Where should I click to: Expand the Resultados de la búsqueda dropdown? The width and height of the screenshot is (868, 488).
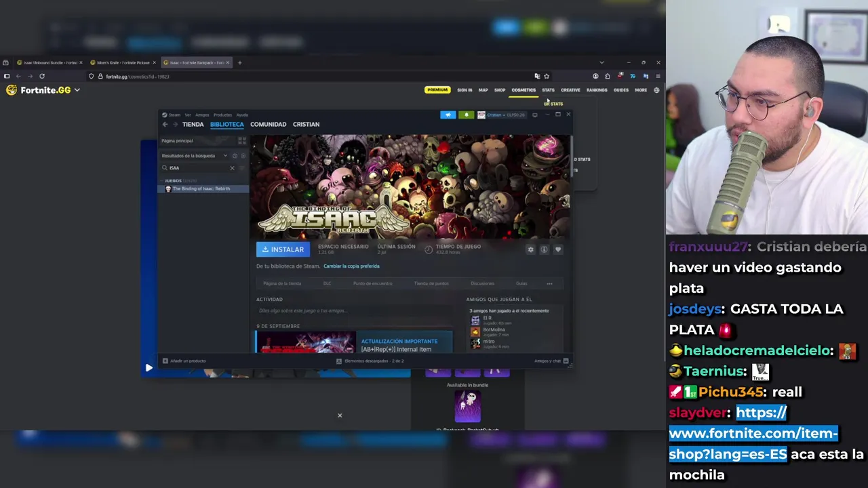tap(195, 156)
